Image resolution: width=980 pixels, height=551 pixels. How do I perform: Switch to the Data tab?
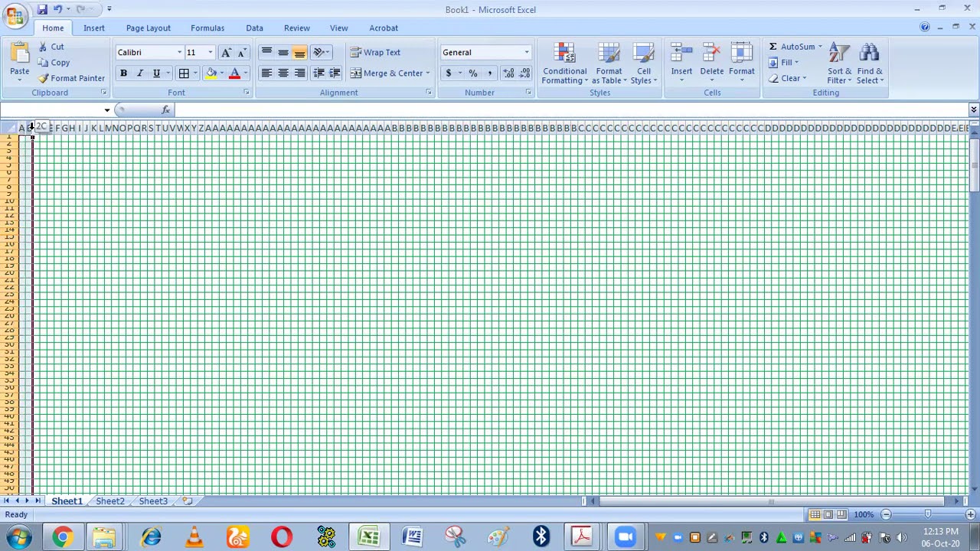pyautogui.click(x=254, y=28)
